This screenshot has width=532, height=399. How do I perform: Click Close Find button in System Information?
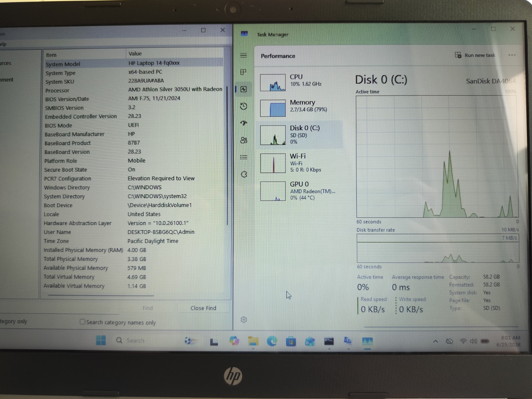tap(203, 308)
